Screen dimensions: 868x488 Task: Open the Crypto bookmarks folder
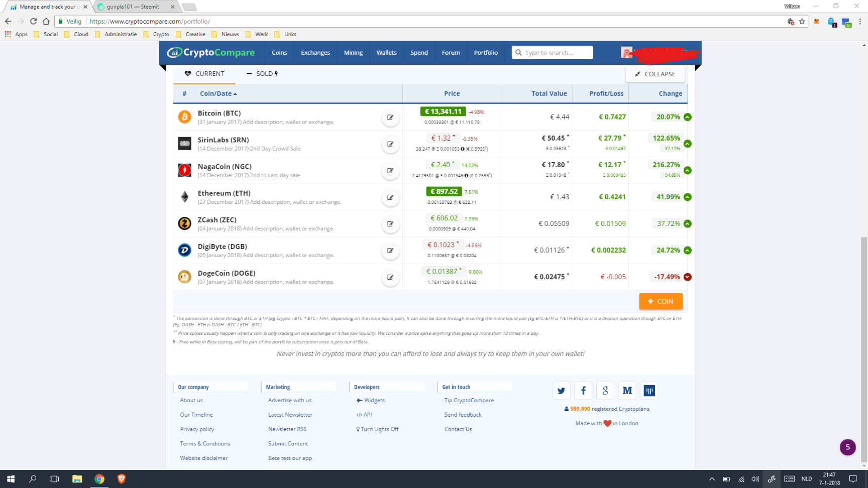[156, 34]
